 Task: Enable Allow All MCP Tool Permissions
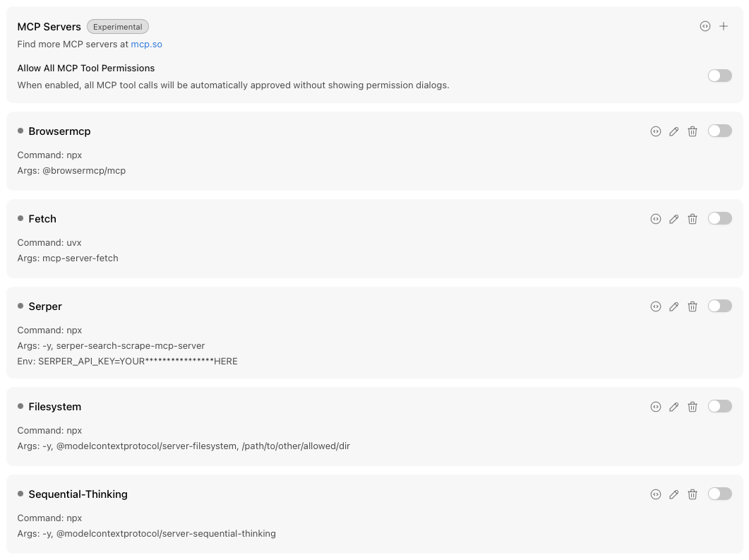click(719, 76)
